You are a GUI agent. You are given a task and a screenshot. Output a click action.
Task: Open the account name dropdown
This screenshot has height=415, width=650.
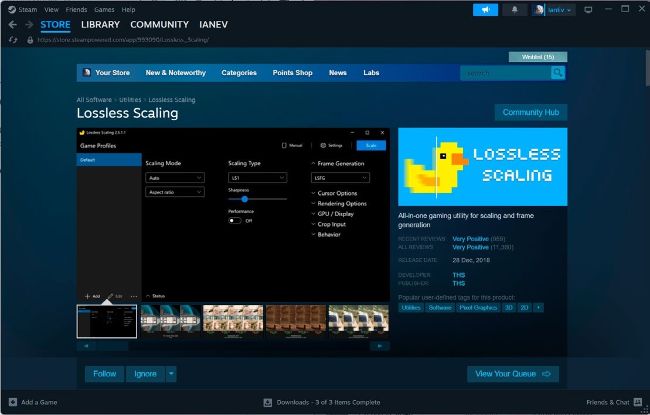click(559, 10)
